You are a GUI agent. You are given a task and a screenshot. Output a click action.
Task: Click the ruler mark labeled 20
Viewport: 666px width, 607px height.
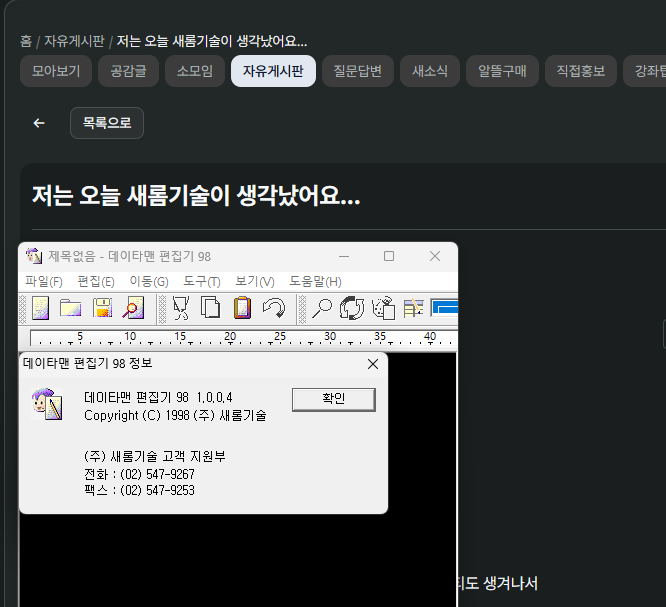click(230, 336)
